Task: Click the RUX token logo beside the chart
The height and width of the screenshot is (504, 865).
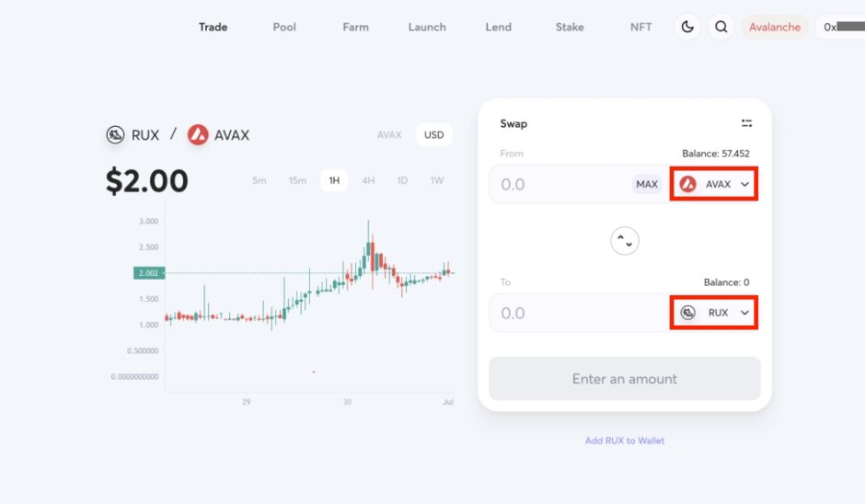Action: point(116,135)
